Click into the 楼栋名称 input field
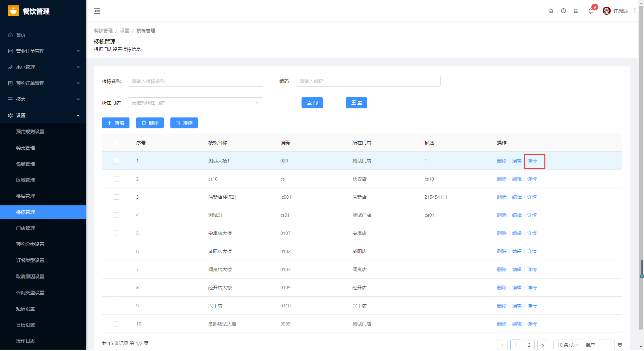 tap(195, 81)
